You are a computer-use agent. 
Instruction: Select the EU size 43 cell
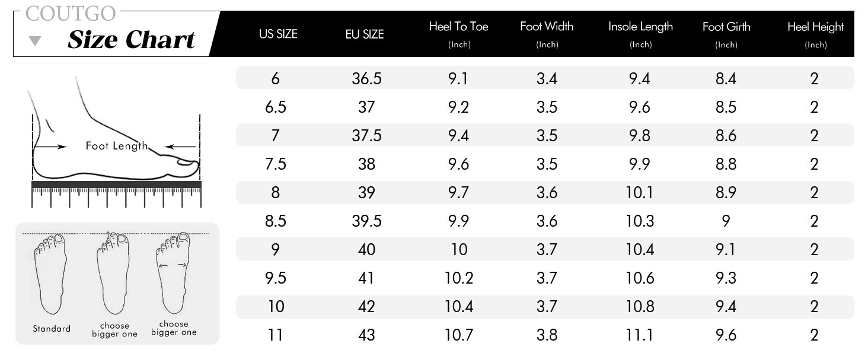pyautogui.click(x=366, y=335)
